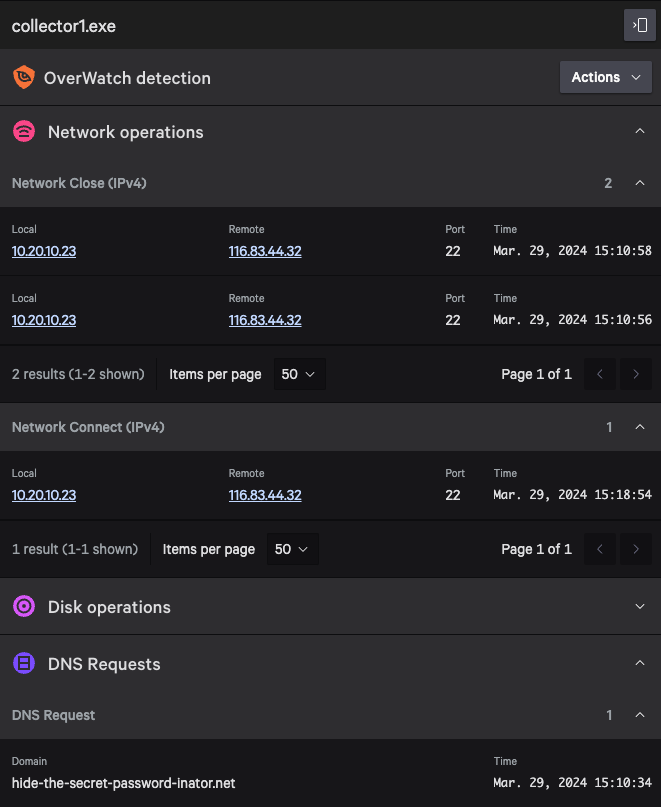The image size is (661, 807).
Task: Click the collapse panel icon beside collector1.exe
Action: point(639,25)
